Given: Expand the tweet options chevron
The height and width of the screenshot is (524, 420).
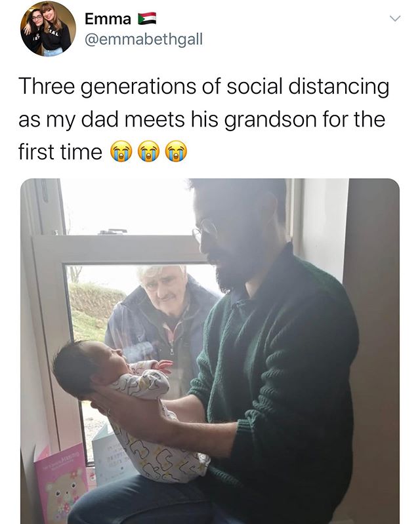Looking at the screenshot, I should click(395, 19).
